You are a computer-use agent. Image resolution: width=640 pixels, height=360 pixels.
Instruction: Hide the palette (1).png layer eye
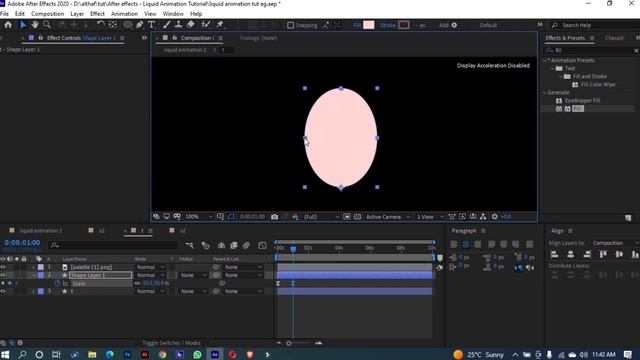(x=3, y=267)
